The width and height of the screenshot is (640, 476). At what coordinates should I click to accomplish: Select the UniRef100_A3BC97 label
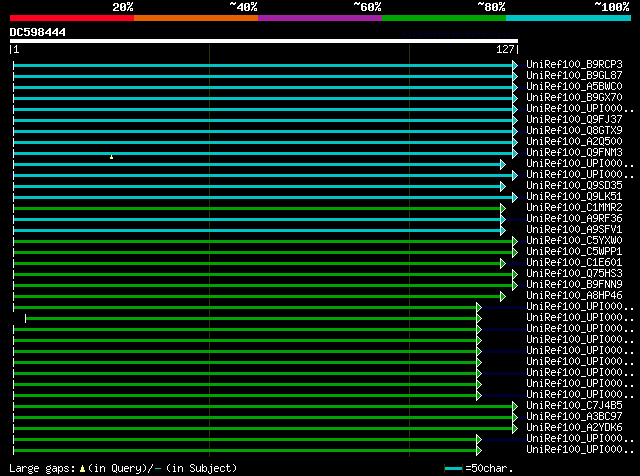[x=574, y=417]
